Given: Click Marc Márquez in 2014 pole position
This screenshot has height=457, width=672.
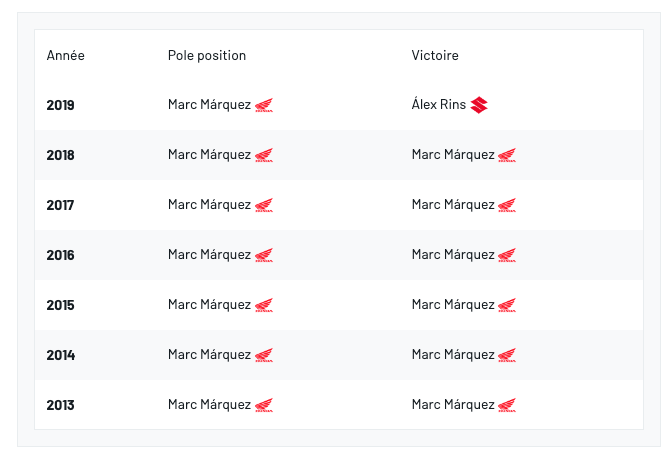Looking at the screenshot, I should [x=209, y=355].
